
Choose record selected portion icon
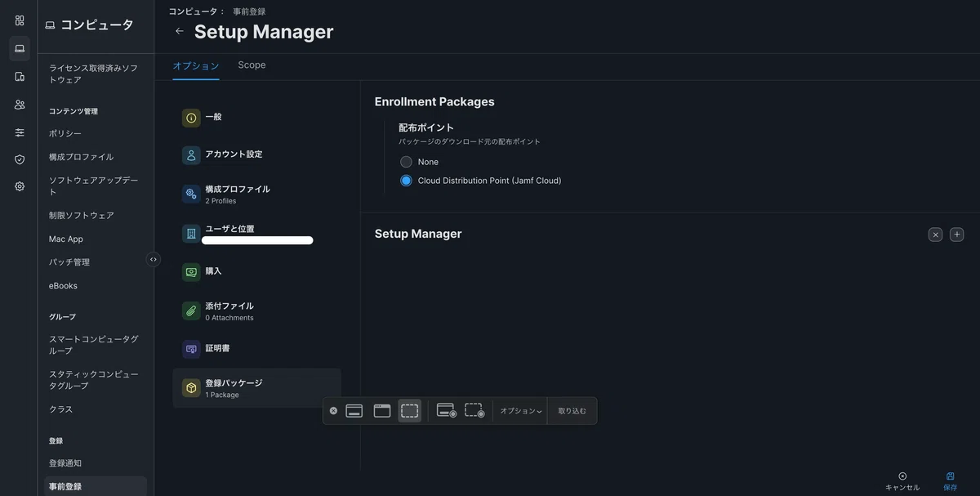click(474, 411)
